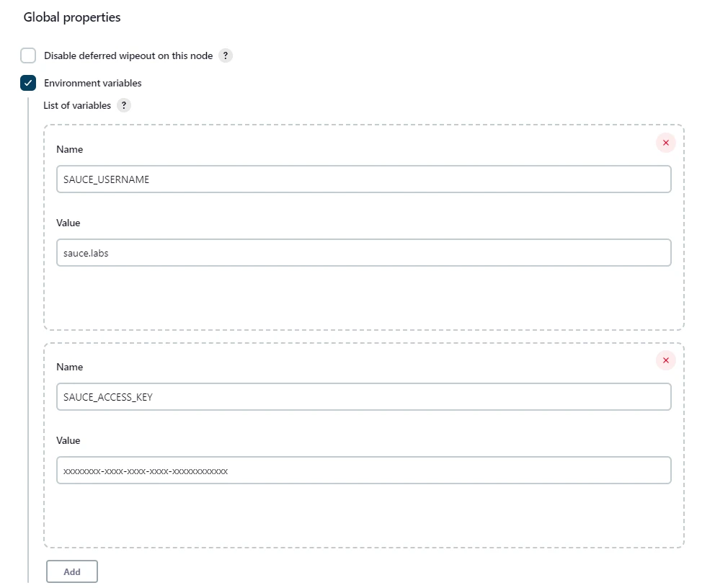
Task: Click the sauce.labs value field
Action: point(363,252)
